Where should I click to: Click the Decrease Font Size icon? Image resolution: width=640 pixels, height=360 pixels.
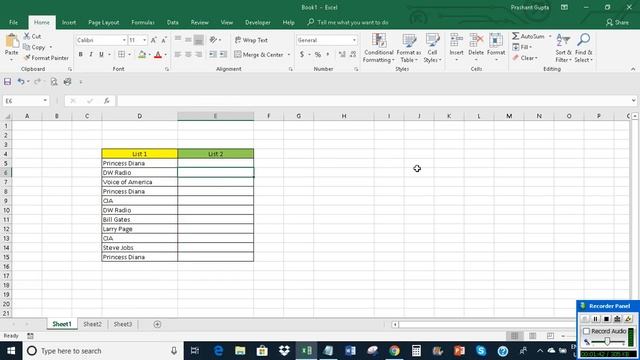pyautogui.click(x=164, y=40)
